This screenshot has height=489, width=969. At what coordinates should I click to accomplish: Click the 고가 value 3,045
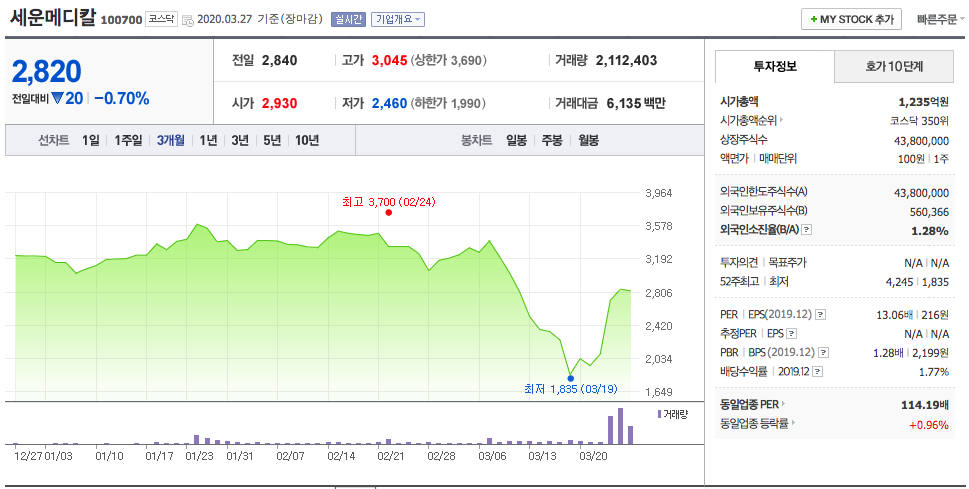click(x=389, y=61)
